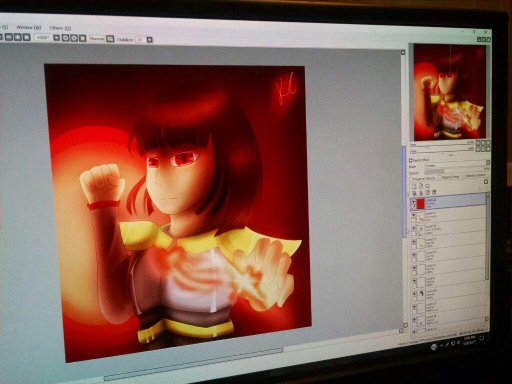This screenshot has width=512, height=384.
Task: Open the Others menu
Action: click(x=60, y=28)
